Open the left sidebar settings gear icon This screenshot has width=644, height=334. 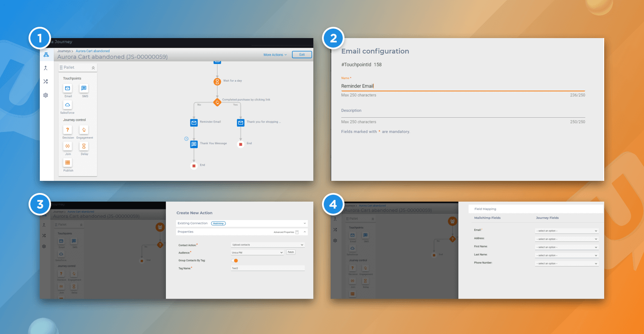(x=45, y=95)
